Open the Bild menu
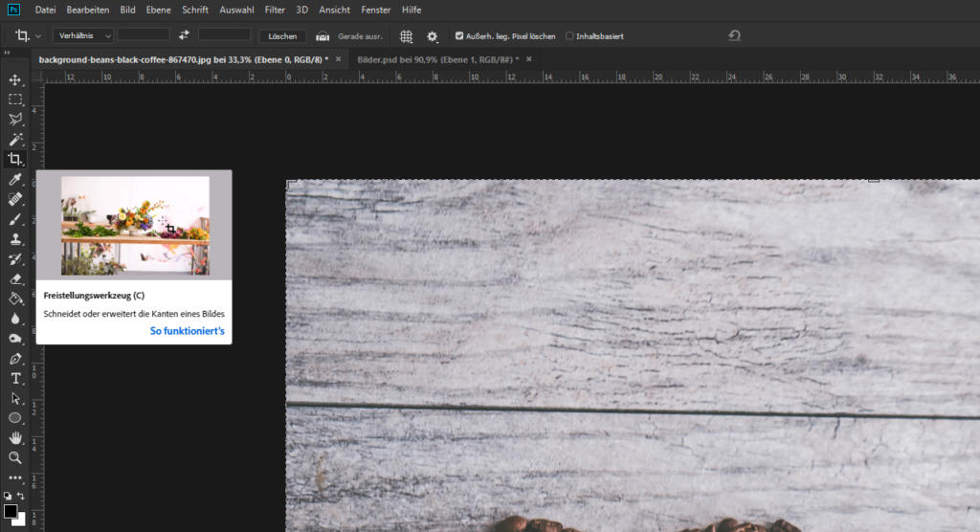This screenshot has height=532, width=980. (127, 10)
